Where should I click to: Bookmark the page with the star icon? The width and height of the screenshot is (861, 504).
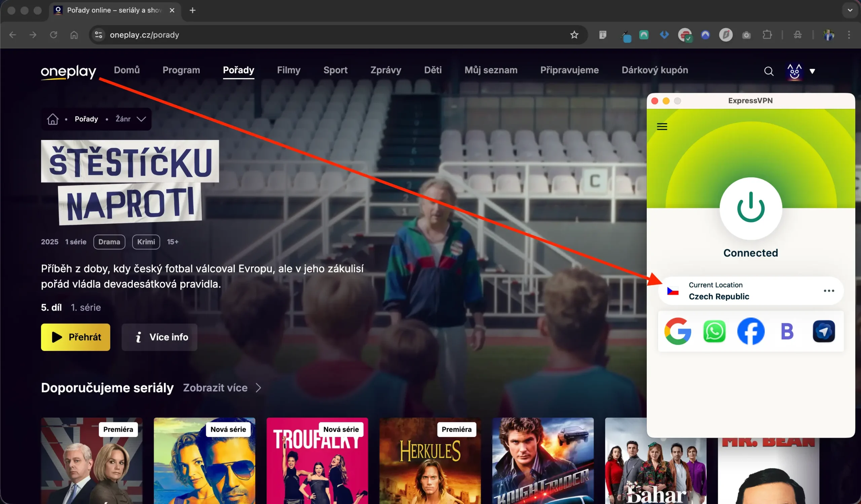(574, 35)
